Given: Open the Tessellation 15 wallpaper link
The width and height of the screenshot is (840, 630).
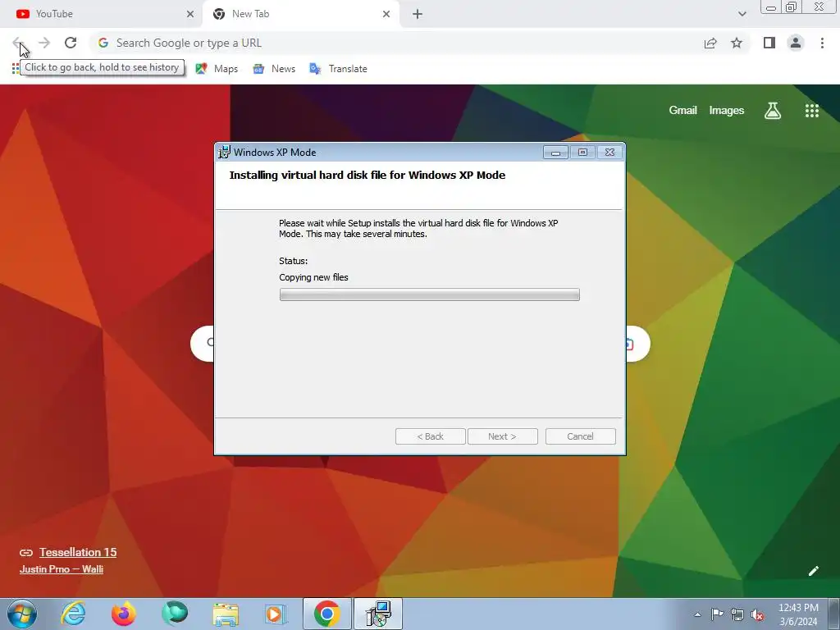Looking at the screenshot, I should tap(78, 552).
